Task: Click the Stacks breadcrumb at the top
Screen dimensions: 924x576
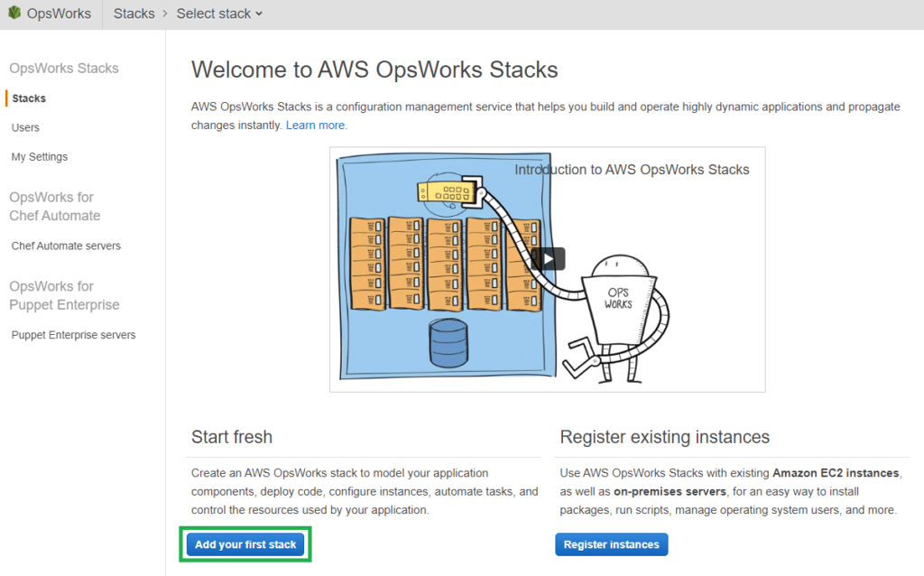Action: click(134, 14)
